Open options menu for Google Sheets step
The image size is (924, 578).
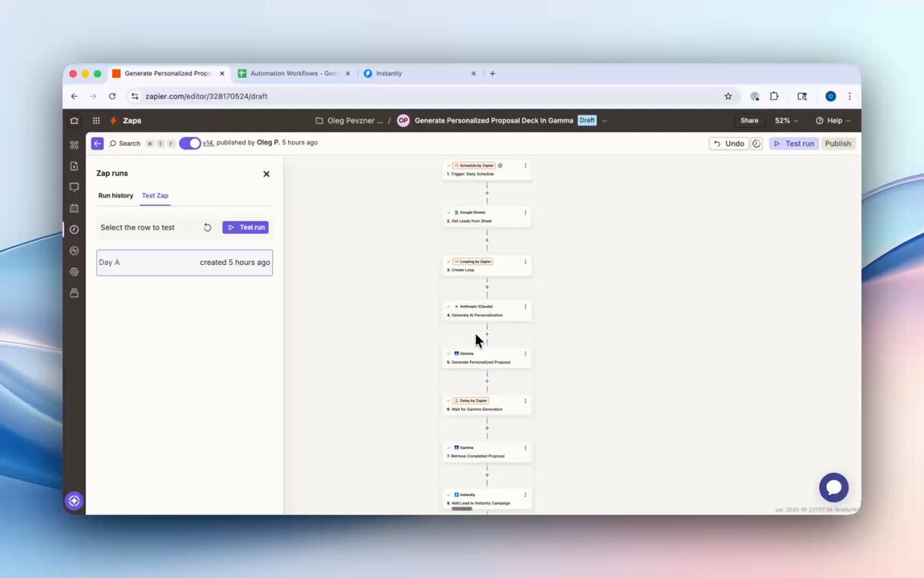pyautogui.click(x=525, y=212)
